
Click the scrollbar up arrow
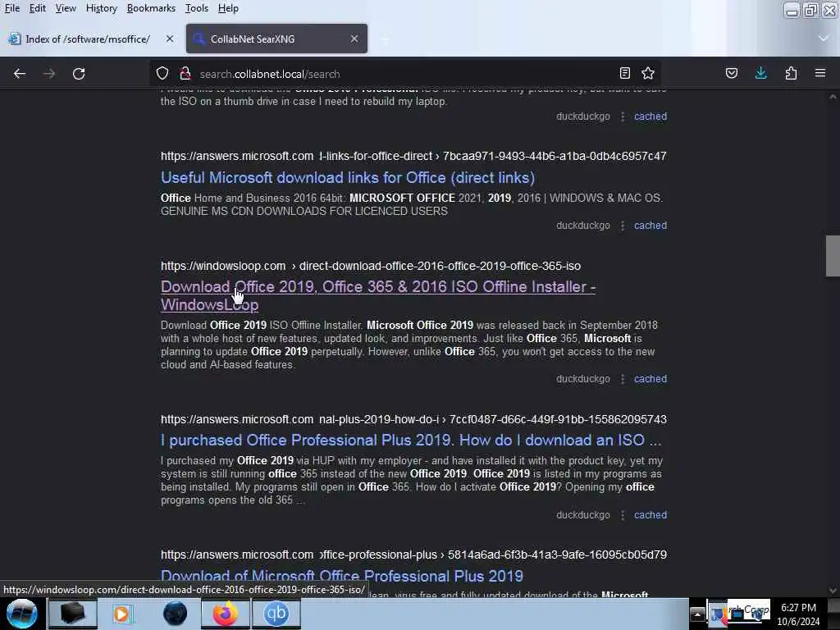(833, 97)
